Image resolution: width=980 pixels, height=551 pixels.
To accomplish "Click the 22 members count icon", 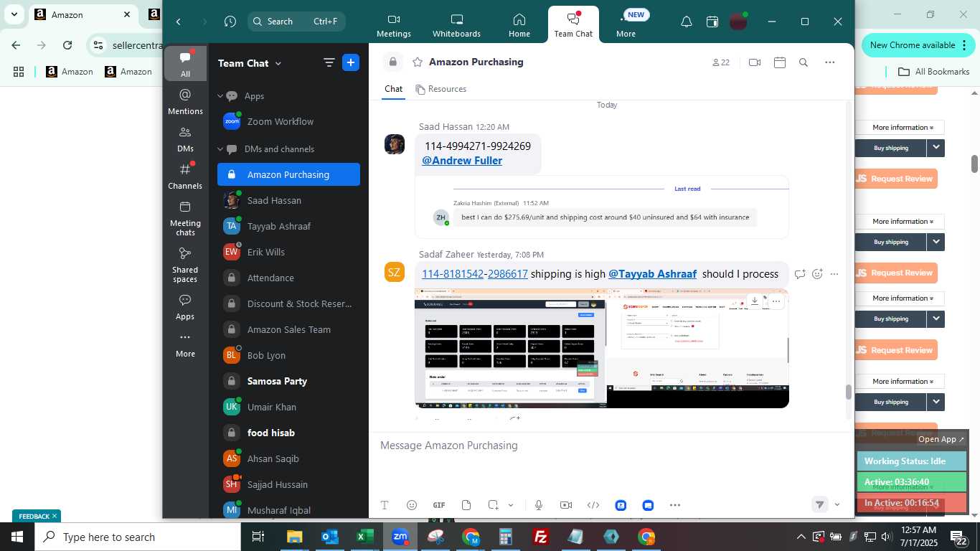I will coord(720,62).
